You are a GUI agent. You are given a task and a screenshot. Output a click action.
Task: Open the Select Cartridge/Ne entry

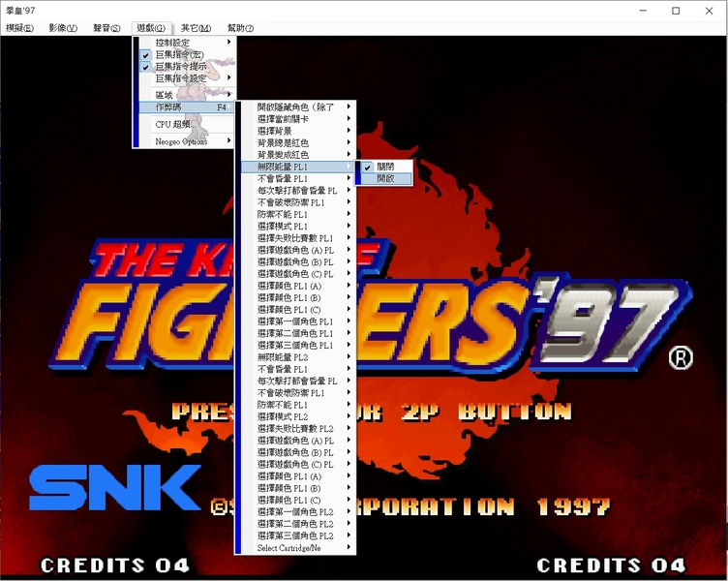coord(298,548)
